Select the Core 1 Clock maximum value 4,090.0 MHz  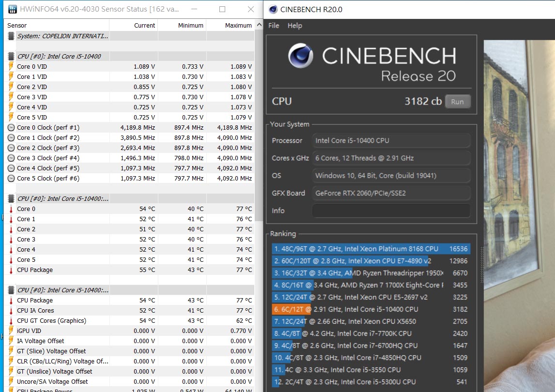tap(234, 137)
